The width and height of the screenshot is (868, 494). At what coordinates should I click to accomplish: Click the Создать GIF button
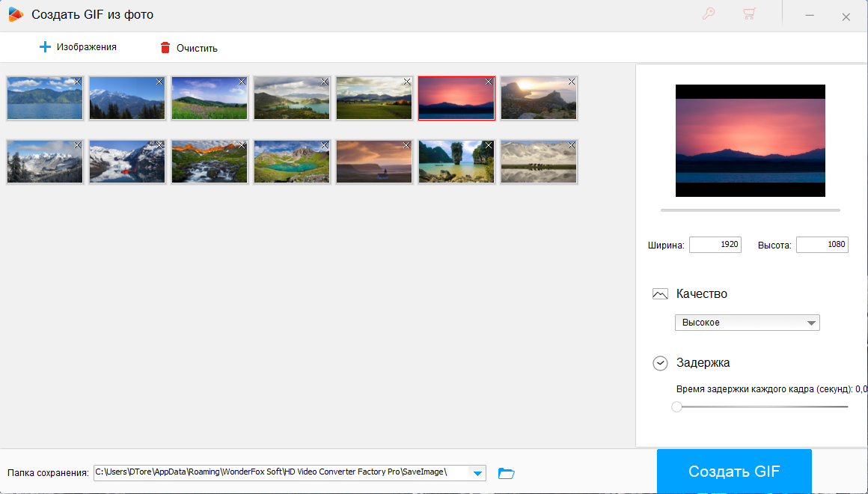tap(734, 472)
